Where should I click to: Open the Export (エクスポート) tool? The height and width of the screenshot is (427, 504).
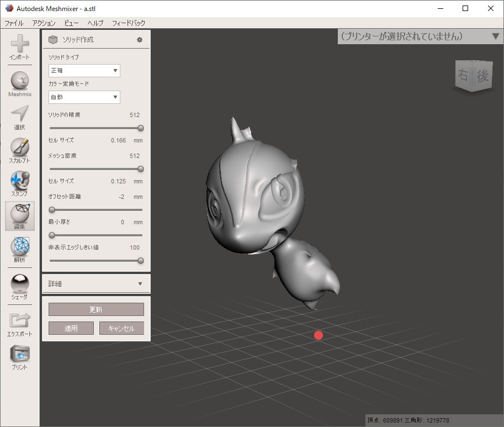(x=20, y=324)
